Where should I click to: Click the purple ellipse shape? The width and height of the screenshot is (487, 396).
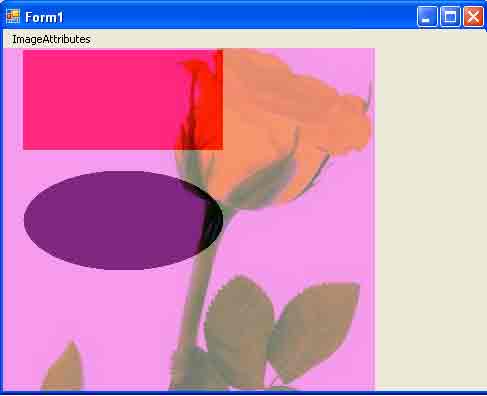click(x=123, y=220)
